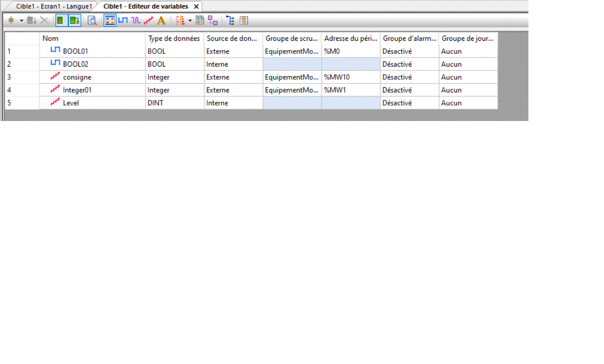Viewport: 604px width, 364px height.
Task: Click the Source de données cell for BOOL02
Action: [x=233, y=64]
